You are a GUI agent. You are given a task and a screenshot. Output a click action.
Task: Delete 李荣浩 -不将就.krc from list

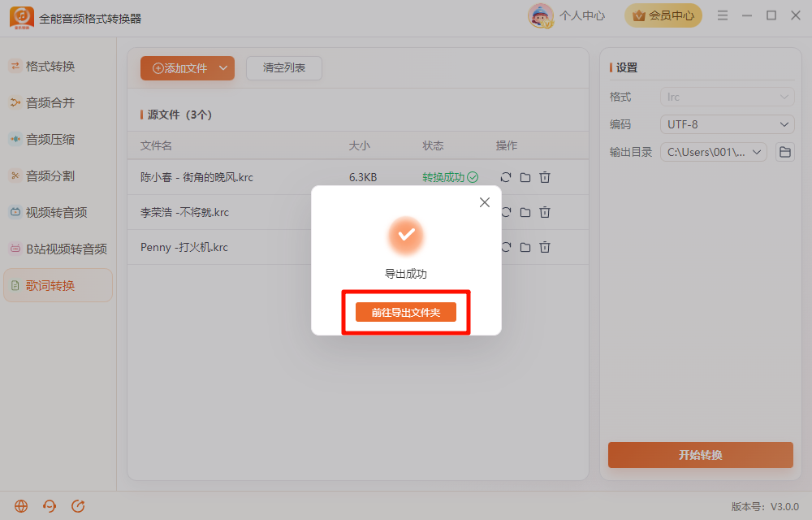545,212
